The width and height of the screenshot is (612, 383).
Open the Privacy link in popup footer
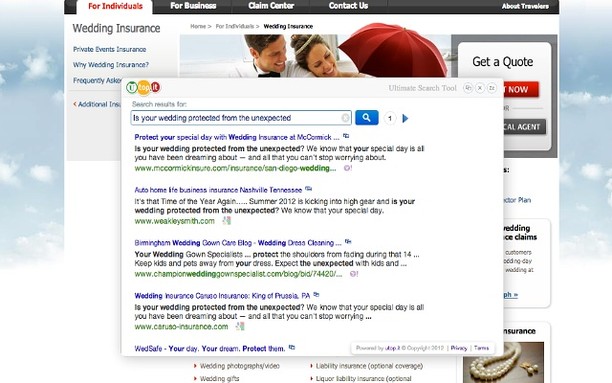pyautogui.click(x=459, y=348)
